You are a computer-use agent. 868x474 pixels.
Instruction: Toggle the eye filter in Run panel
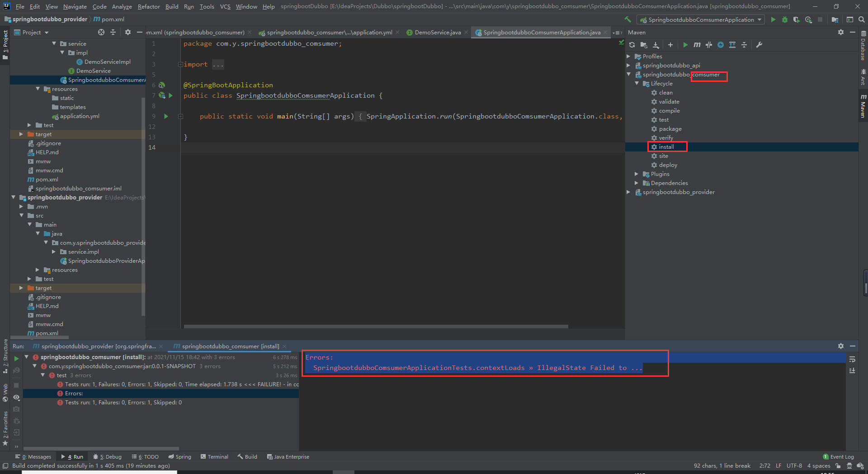[16, 397]
